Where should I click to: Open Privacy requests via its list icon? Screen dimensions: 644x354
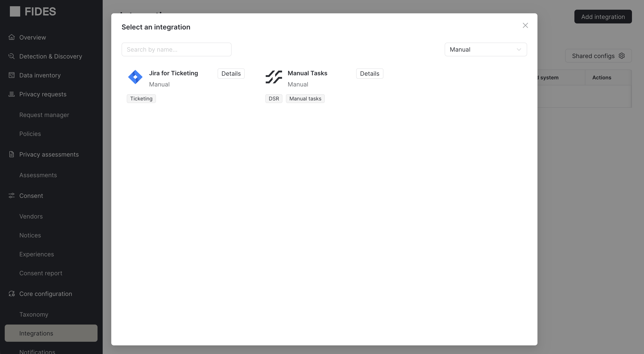coord(12,94)
